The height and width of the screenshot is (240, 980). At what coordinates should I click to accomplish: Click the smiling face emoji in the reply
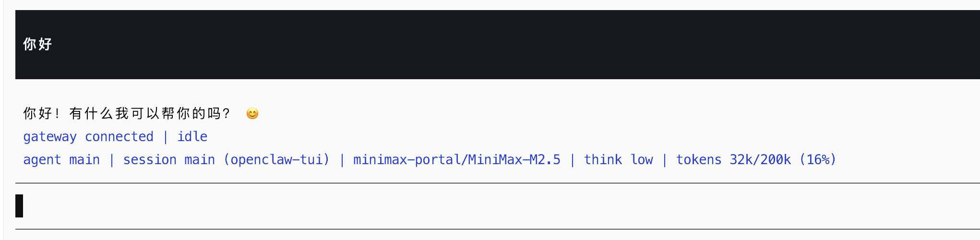[252, 114]
